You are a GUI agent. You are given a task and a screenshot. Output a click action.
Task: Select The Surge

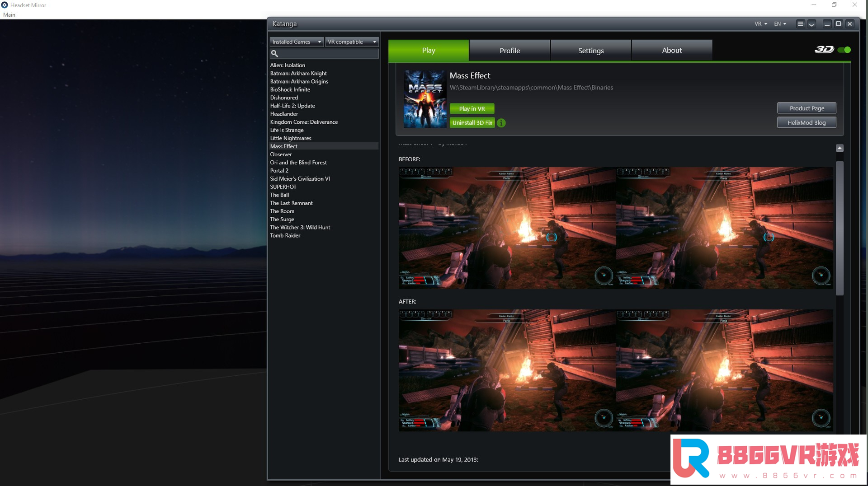324,220
